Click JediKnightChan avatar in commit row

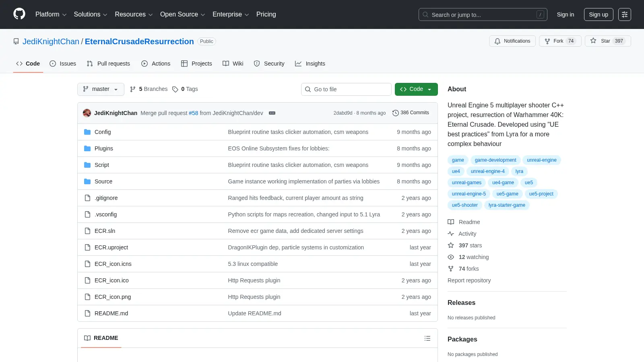click(x=87, y=113)
